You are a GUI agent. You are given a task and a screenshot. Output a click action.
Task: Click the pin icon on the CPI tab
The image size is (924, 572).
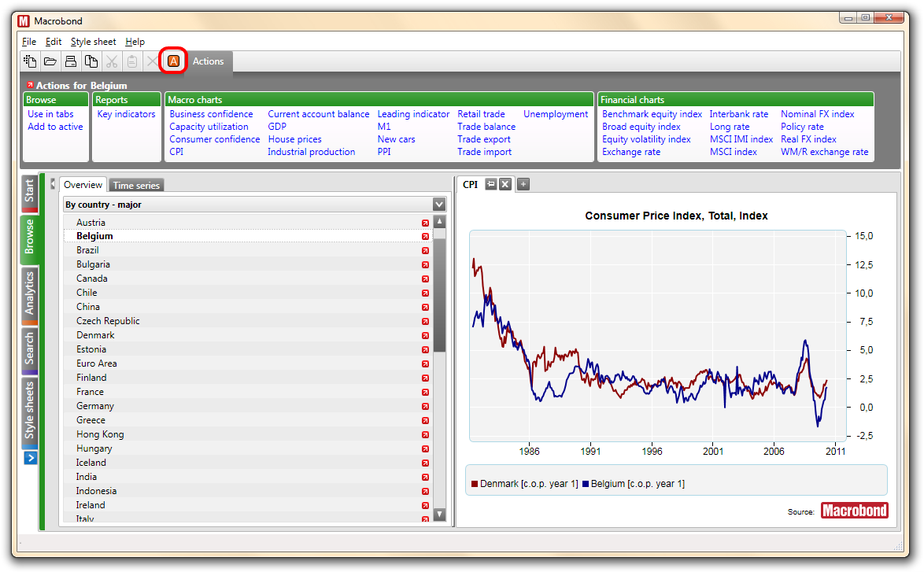pos(491,184)
